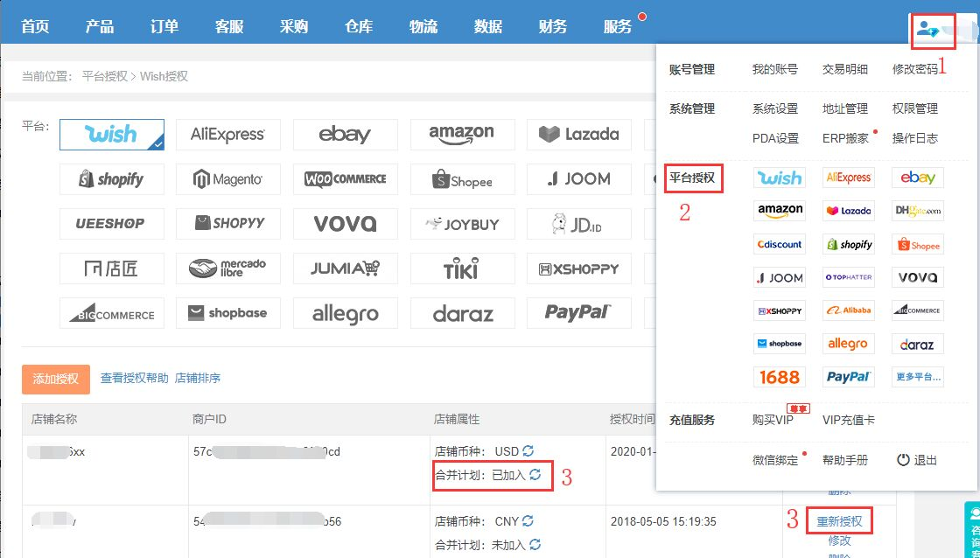Screen dimensions: 980x558
Task: Select the SHOPYY platform tile
Action: [x=228, y=224]
